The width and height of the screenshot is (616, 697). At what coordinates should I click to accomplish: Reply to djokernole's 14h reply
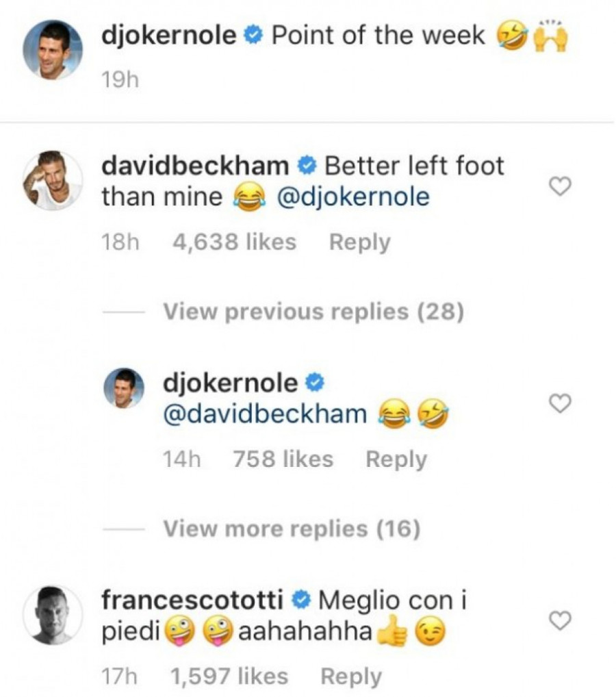(x=396, y=459)
